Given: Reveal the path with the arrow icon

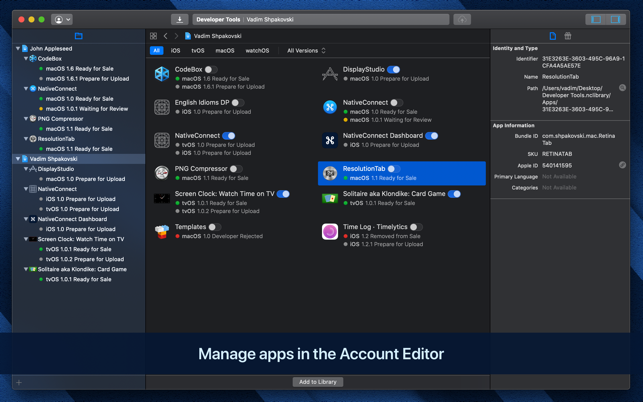Looking at the screenshot, I should pyautogui.click(x=622, y=88).
